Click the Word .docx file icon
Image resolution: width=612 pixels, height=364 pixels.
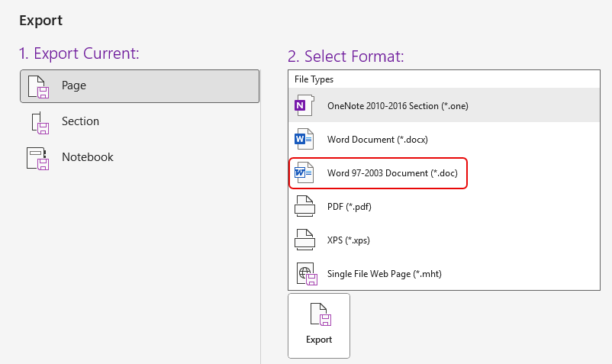(x=304, y=139)
